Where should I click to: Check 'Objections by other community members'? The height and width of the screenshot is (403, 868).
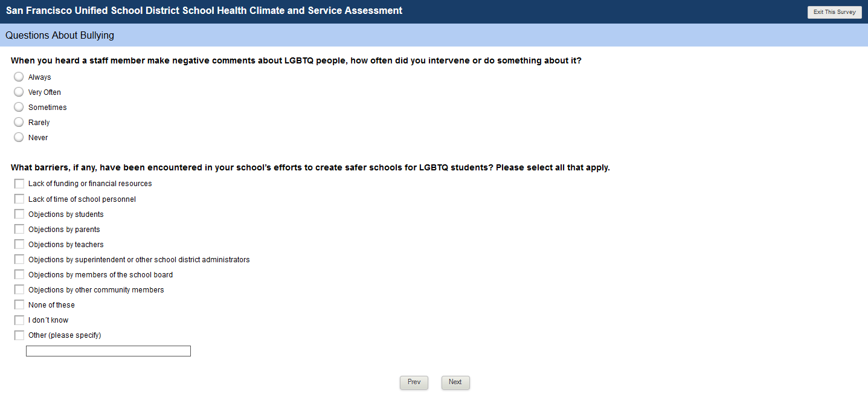[x=19, y=289]
